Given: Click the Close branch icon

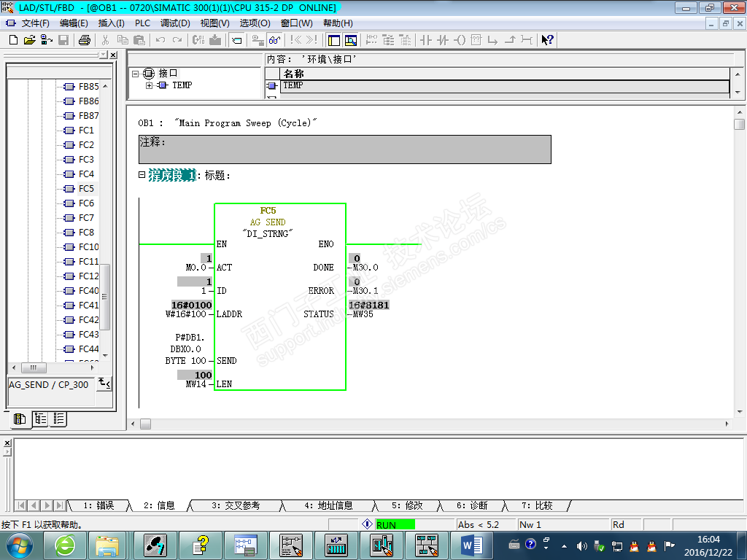Looking at the screenshot, I should pos(510,40).
